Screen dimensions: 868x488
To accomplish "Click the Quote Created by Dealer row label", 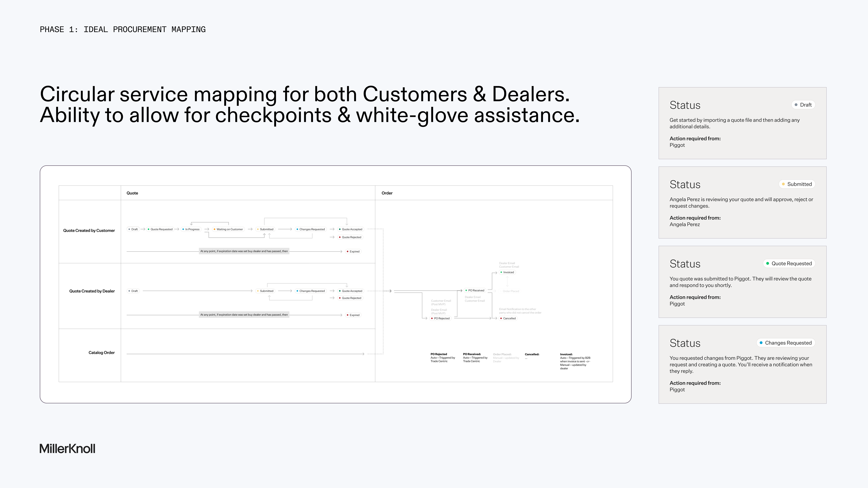I will coord(92,291).
